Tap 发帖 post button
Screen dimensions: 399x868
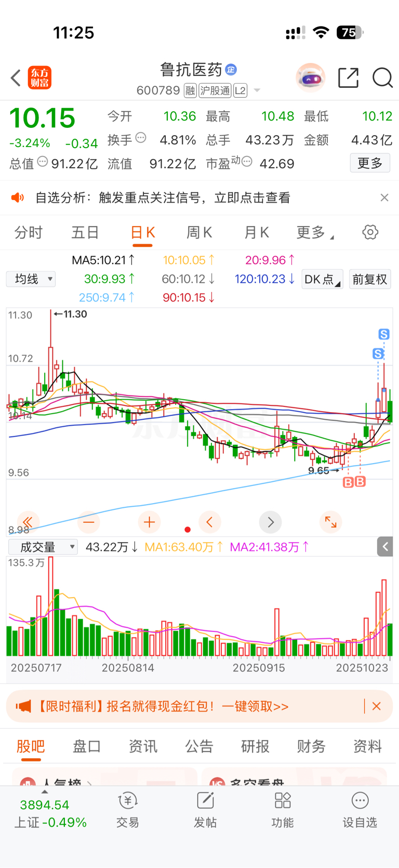pyautogui.click(x=205, y=810)
